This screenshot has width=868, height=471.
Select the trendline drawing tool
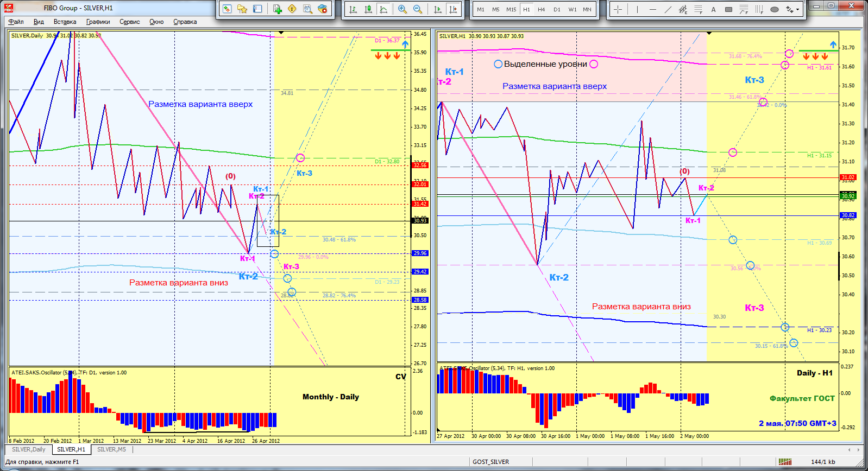tap(668, 9)
